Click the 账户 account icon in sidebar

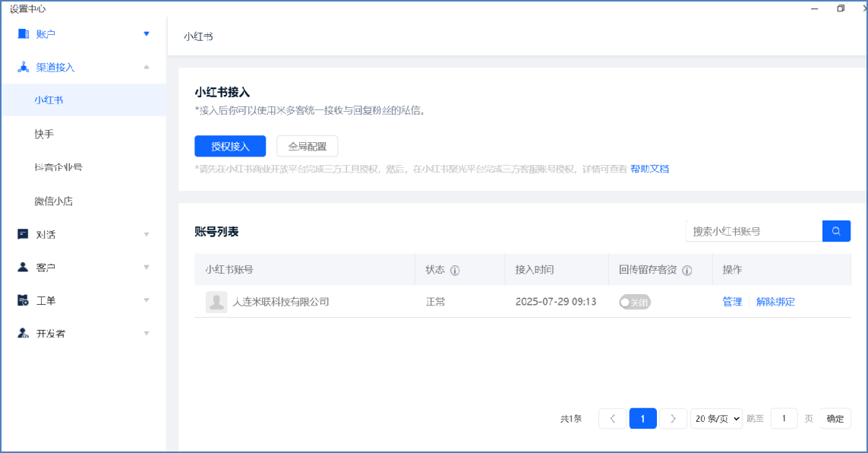pos(23,34)
